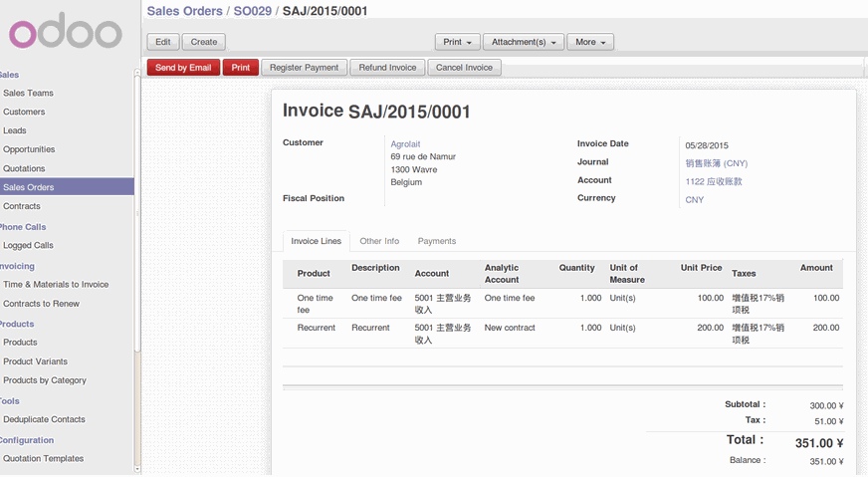Screen dimensions: 868x477
Task: Open Quotations in the sidebar
Action: 24,168
